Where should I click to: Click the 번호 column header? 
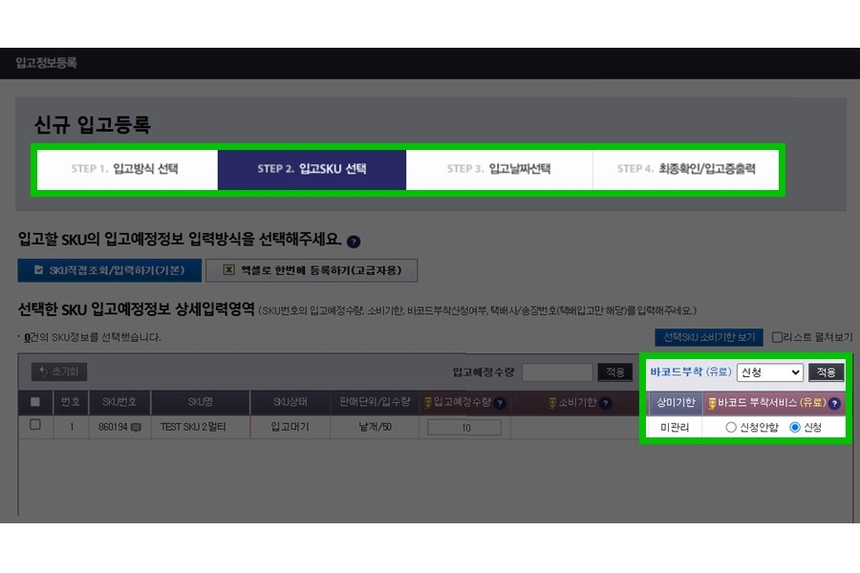[x=71, y=402]
